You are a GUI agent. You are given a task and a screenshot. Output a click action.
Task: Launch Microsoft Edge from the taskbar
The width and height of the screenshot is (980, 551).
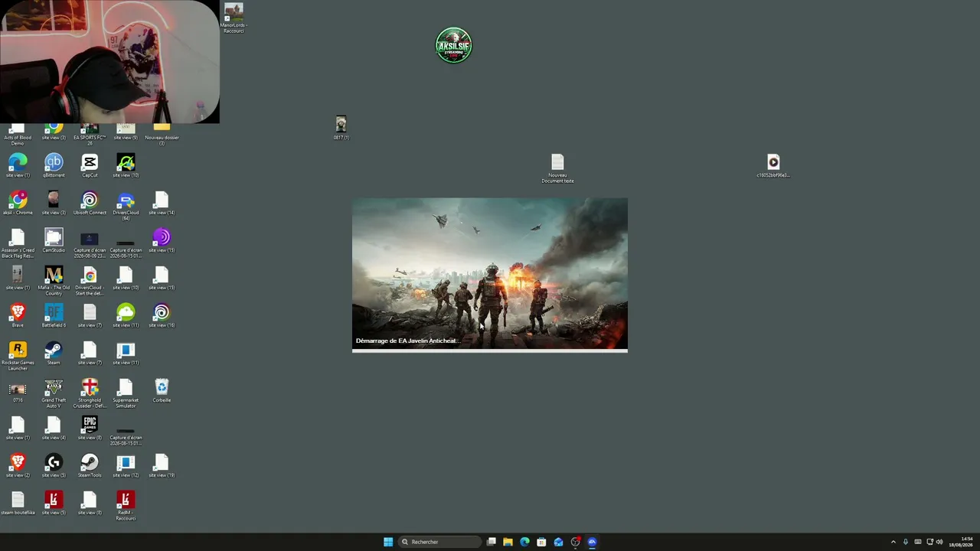[x=524, y=542]
